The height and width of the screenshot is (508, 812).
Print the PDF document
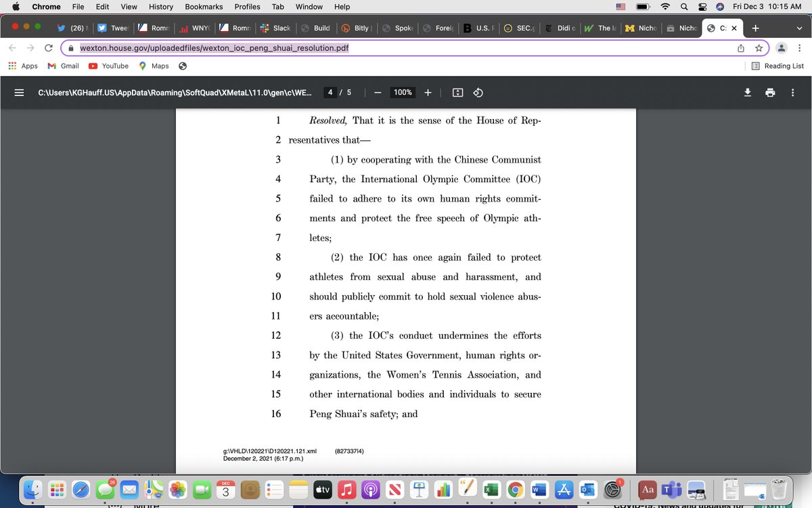(770, 93)
